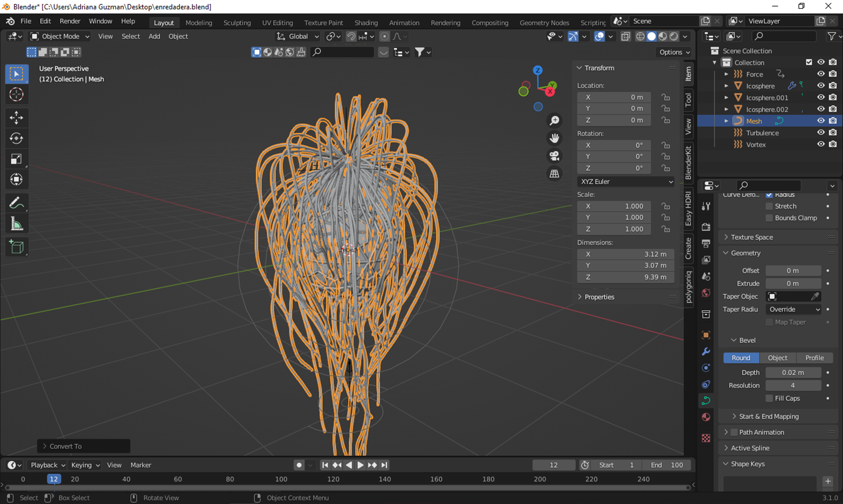Adjust the bevel Resolution slider field
The width and height of the screenshot is (843, 504).
[x=793, y=385]
